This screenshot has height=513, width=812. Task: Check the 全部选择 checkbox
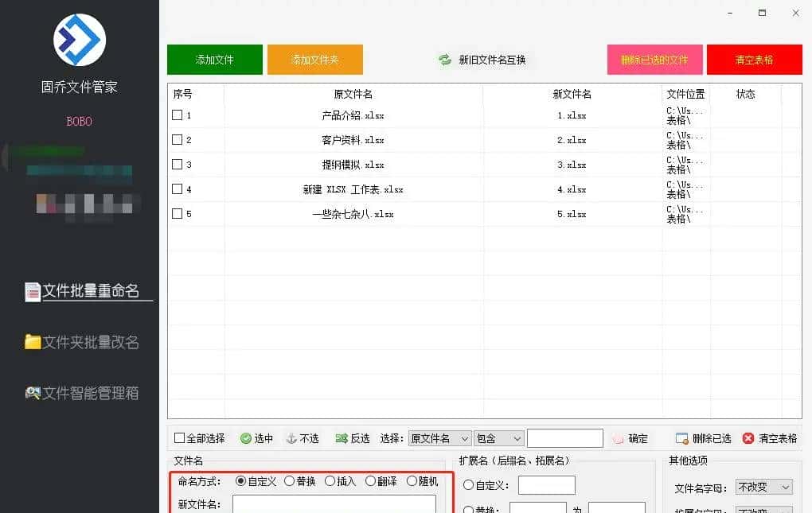coord(180,437)
